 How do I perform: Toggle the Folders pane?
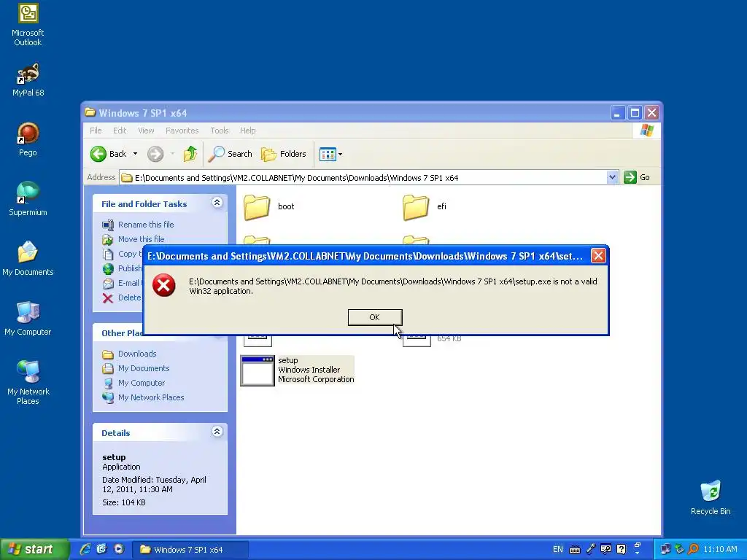tap(284, 154)
